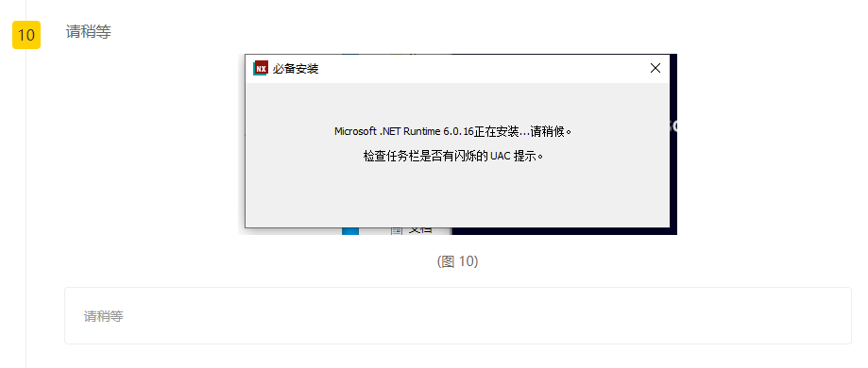Click the (图 10) caption
Screen dimensions: 868x368
tap(457, 261)
